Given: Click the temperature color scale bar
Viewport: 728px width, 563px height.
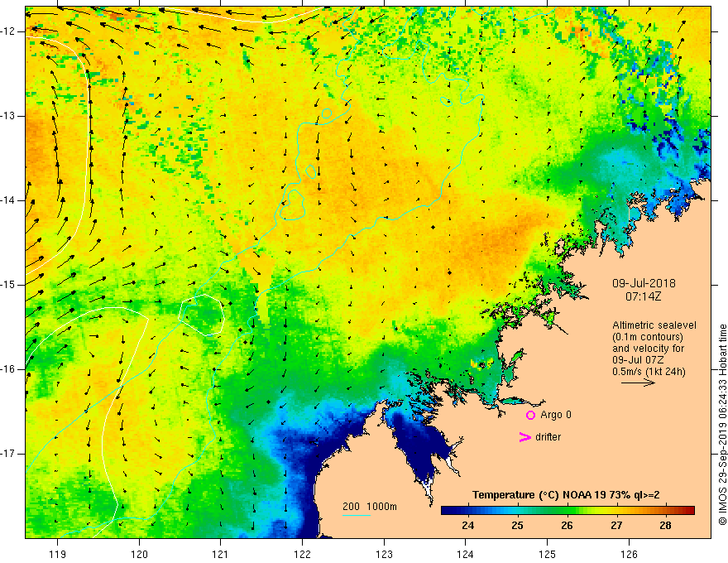Looking at the screenshot, I should point(568,510).
